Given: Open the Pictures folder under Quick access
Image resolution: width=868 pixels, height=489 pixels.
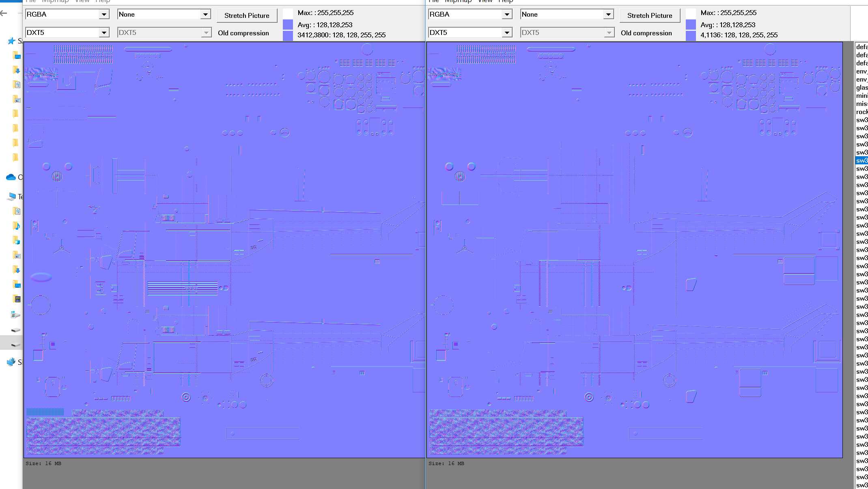Looking at the screenshot, I should pos(16,99).
